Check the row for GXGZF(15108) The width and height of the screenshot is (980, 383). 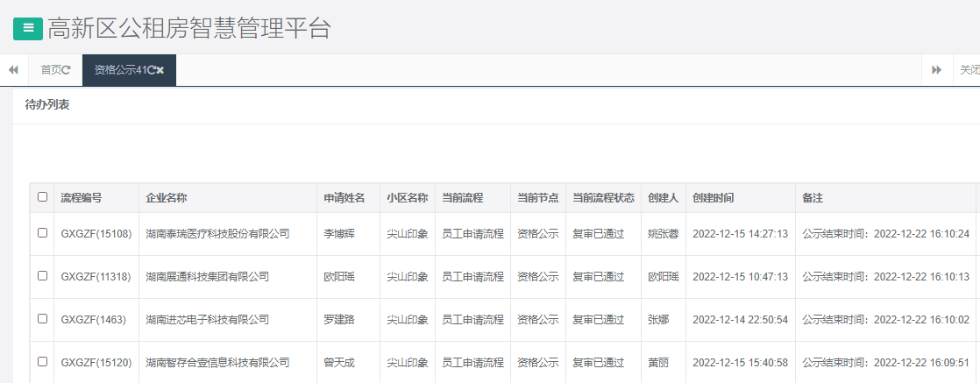pos(42,232)
